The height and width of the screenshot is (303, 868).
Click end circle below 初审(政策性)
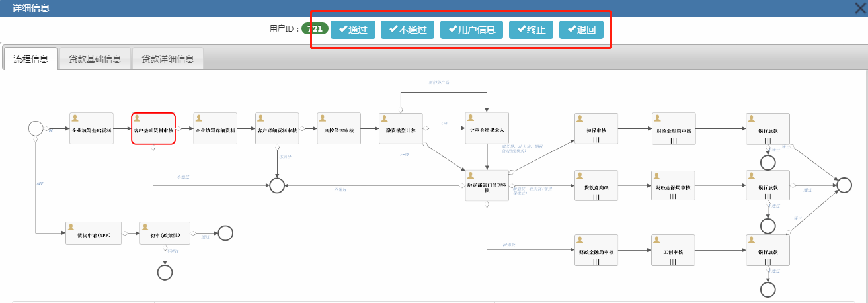click(x=165, y=272)
